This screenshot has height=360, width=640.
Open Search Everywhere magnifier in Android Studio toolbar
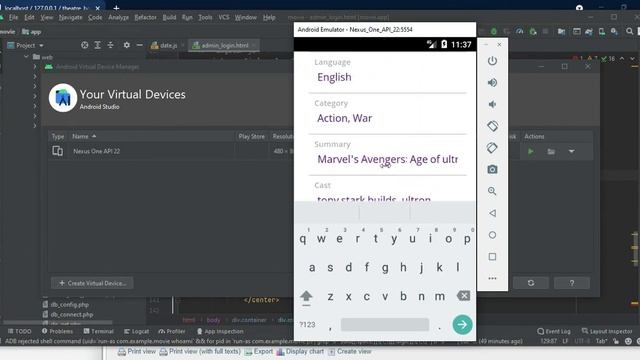point(629,31)
